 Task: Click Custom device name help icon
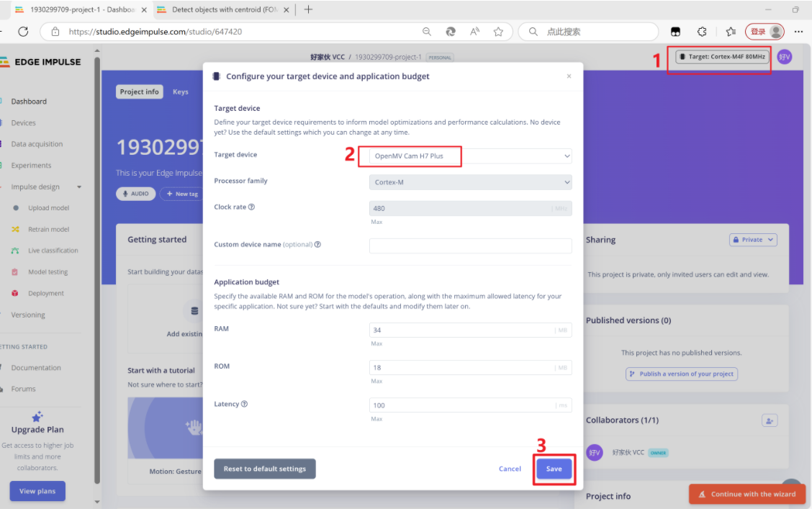point(317,244)
